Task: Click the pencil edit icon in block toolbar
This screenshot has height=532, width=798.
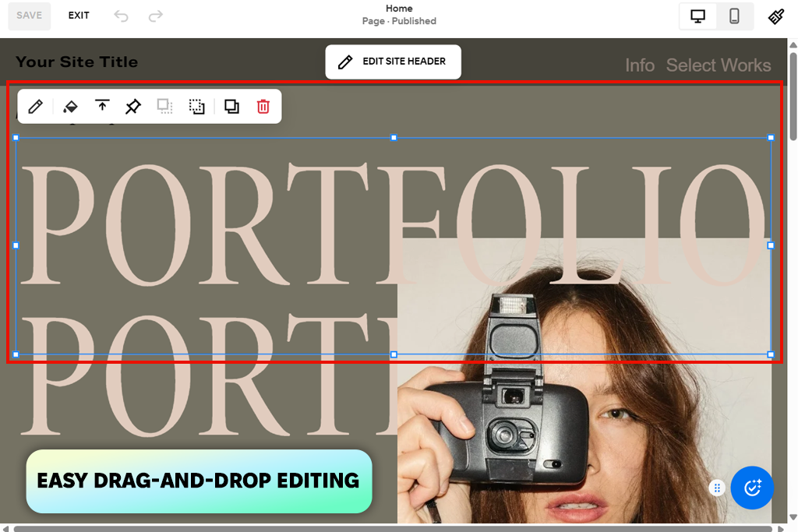Action: (x=35, y=107)
